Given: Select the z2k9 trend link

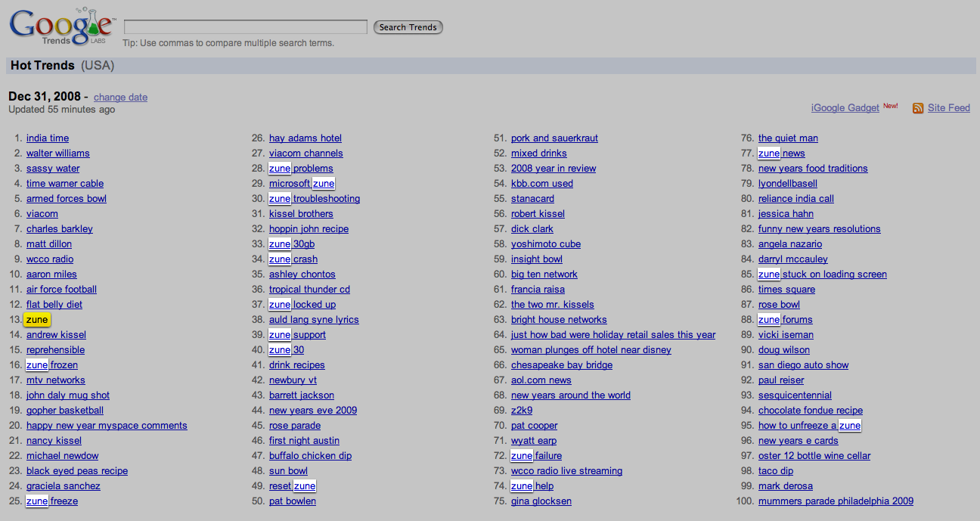Looking at the screenshot, I should click(522, 411).
